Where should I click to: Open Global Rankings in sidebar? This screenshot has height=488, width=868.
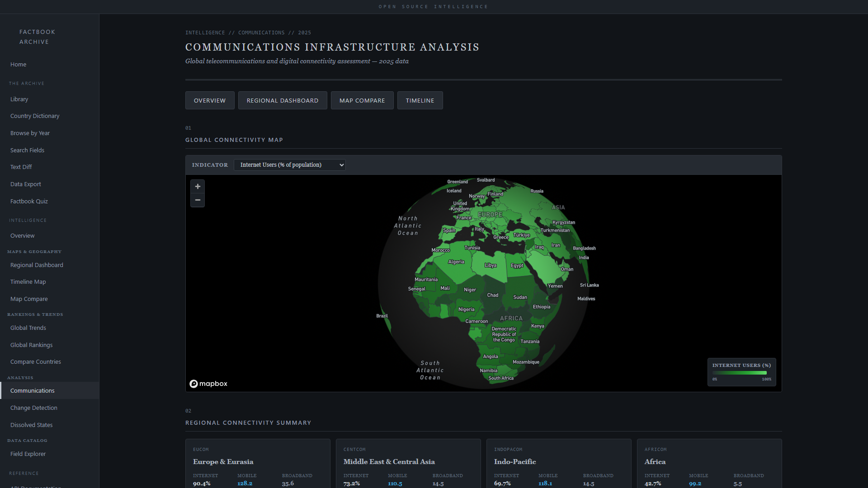pos(32,345)
